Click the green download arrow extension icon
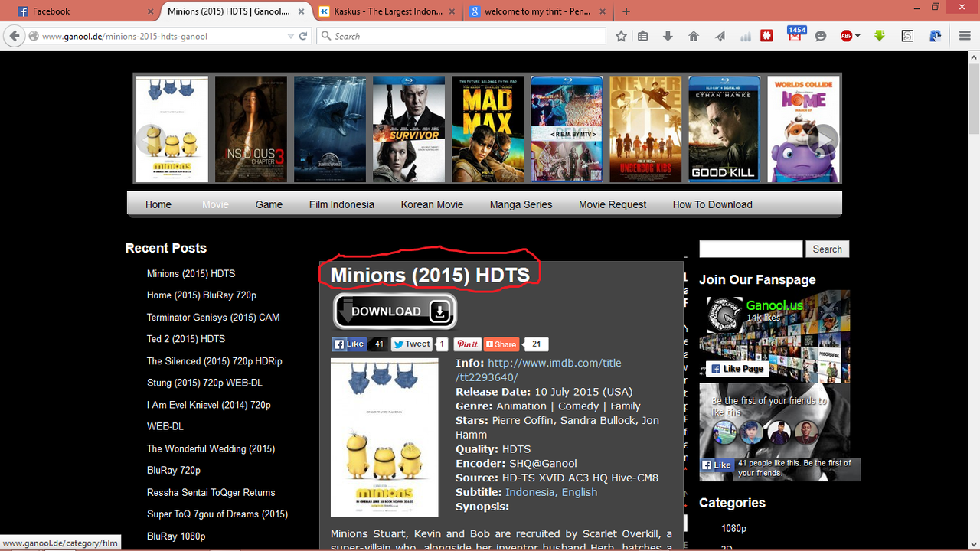Screen dimensions: 980x551 point(880,36)
